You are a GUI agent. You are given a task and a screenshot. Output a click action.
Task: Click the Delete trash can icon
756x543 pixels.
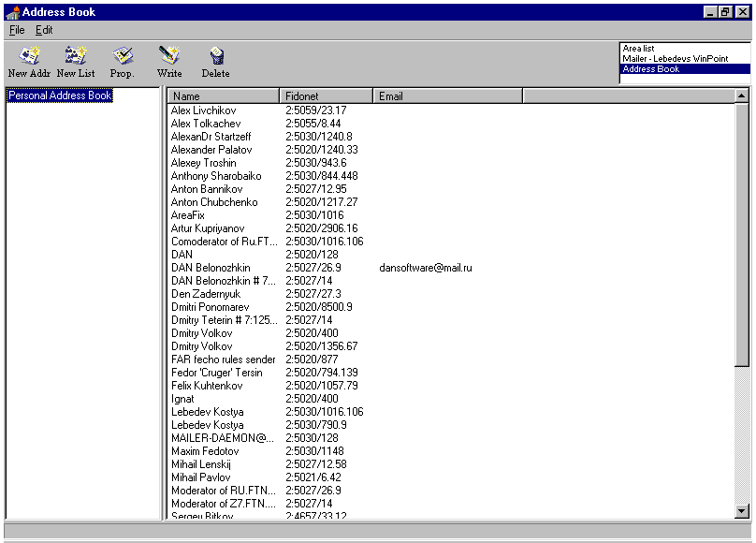click(x=215, y=62)
